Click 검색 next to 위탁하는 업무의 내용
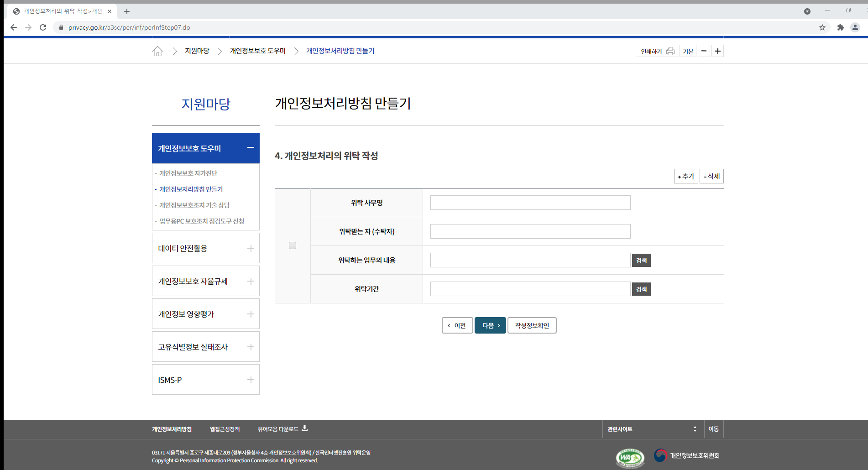Screen dimensions: 868x470 (641, 260)
